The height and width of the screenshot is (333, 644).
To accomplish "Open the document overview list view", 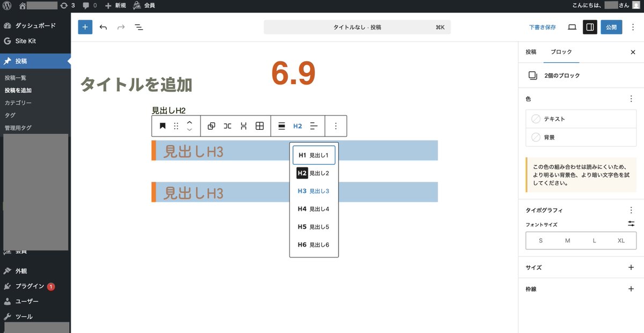I will coord(138,27).
